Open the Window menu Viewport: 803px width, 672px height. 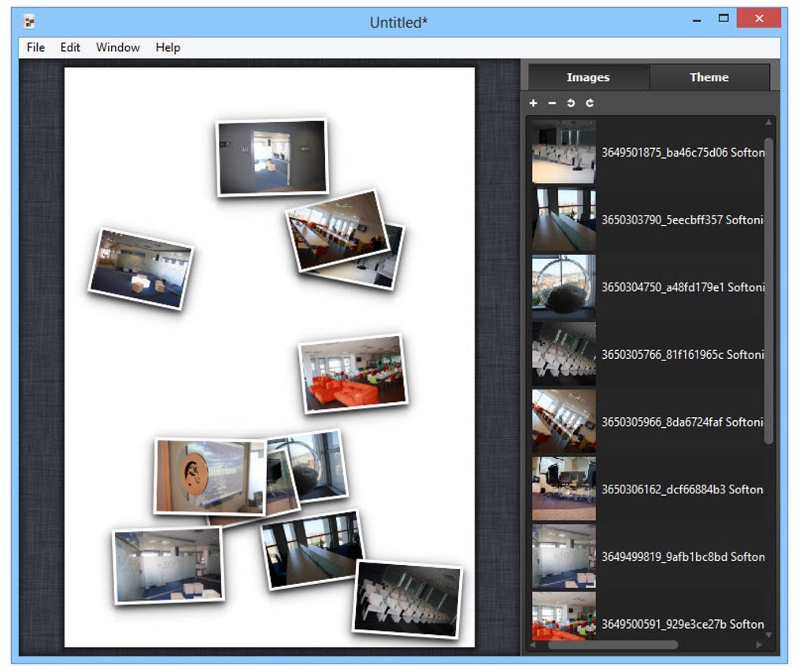[x=118, y=47]
